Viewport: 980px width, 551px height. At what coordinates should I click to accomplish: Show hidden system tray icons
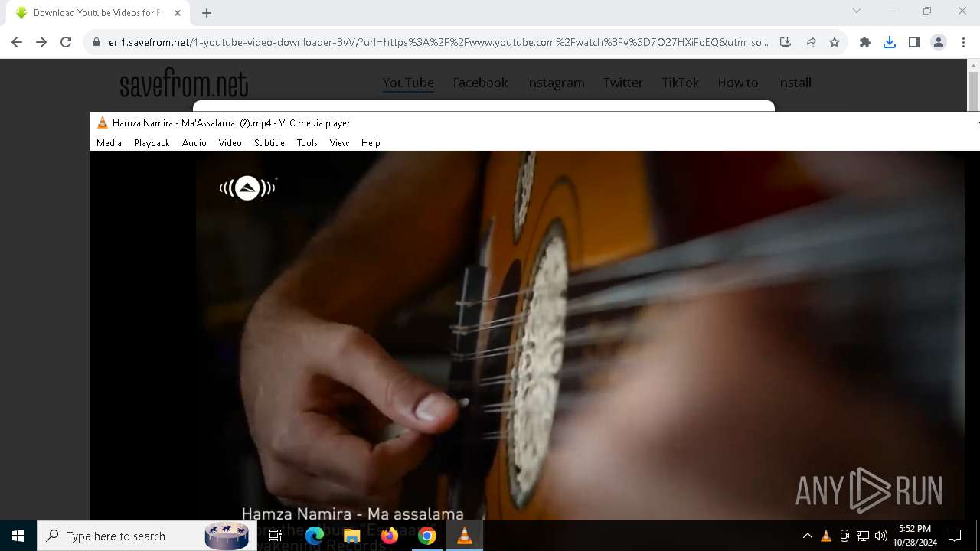807,536
